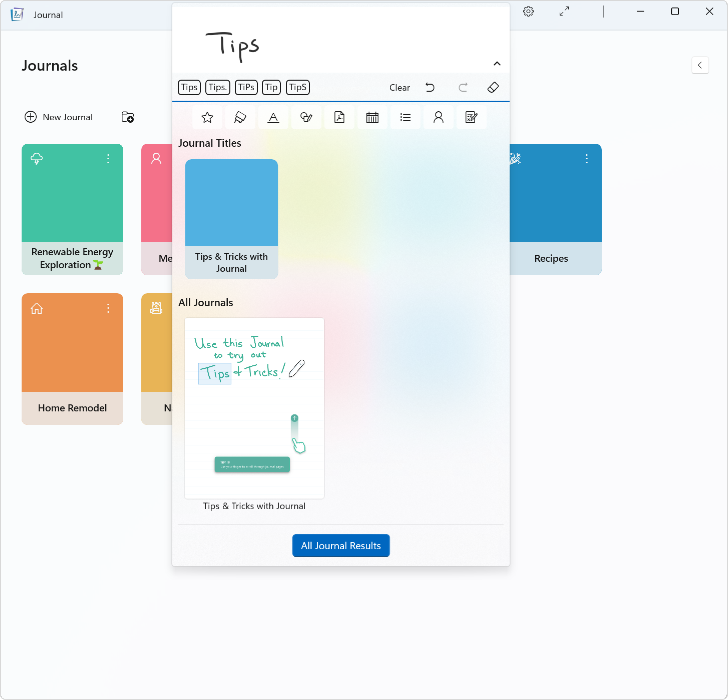The image size is (728, 700).
Task: Select the PDF document filter icon
Action: (x=339, y=117)
